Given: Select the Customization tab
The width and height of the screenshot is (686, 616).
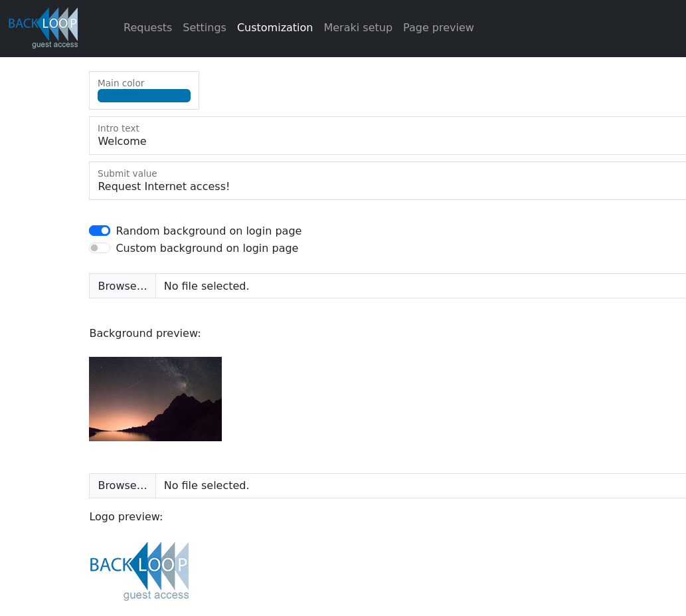Looking at the screenshot, I should [275, 27].
